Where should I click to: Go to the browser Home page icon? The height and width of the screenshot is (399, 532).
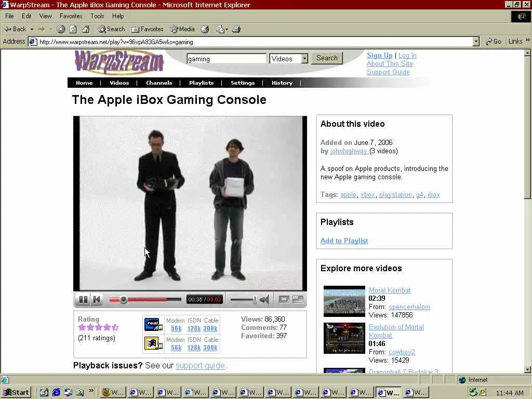pyautogui.click(x=86, y=29)
